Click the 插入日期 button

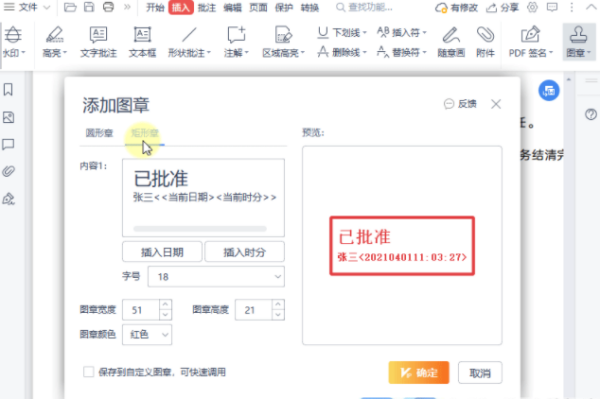point(162,252)
